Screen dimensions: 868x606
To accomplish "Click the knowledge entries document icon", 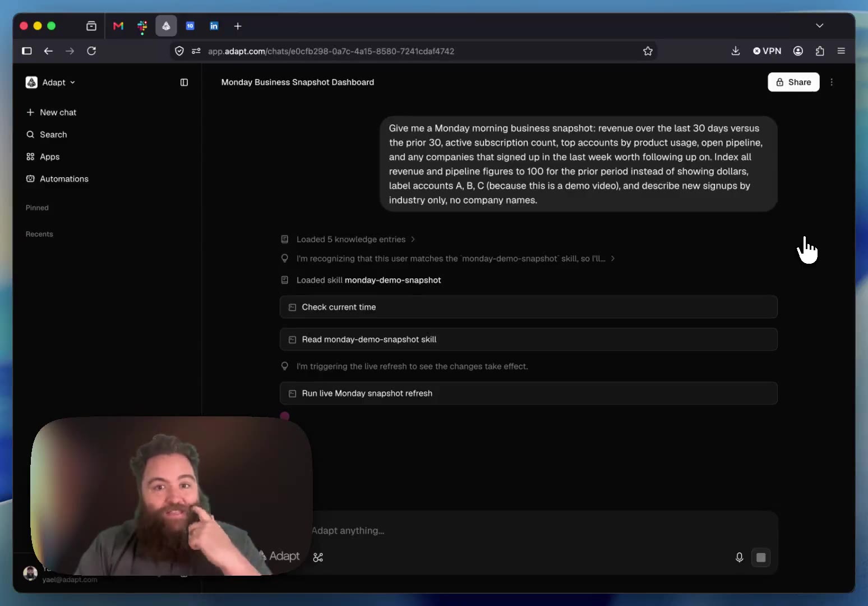I will (x=285, y=239).
